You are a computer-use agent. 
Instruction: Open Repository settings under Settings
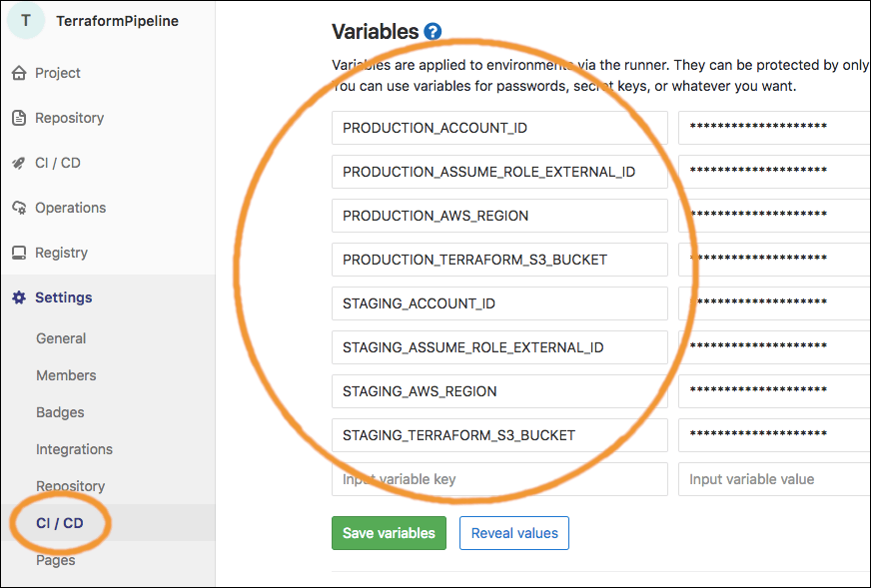pos(71,485)
